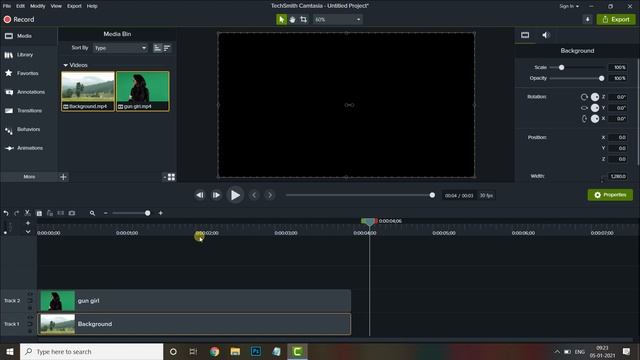
Task: Click the timeline zoom magnifier icon
Action: point(92,213)
